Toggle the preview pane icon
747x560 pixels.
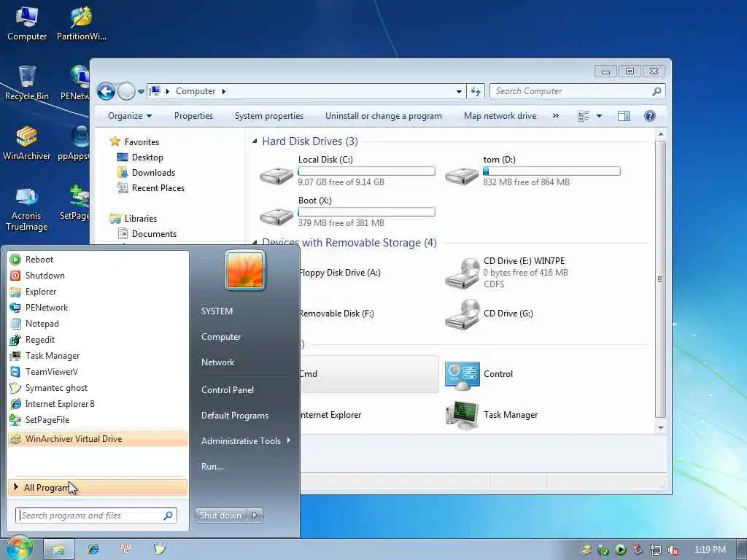pos(624,116)
